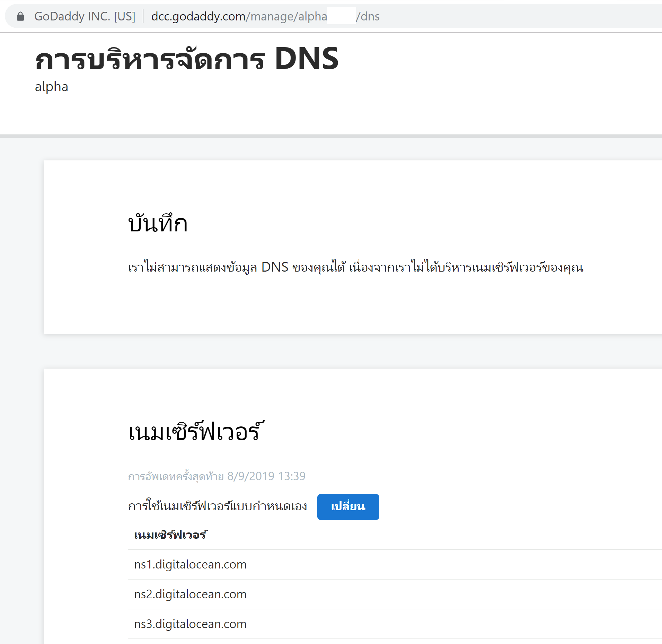Click the DNS unavailable message text
Image resolution: width=662 pixels, height=644 pixels.
point(355,267)
